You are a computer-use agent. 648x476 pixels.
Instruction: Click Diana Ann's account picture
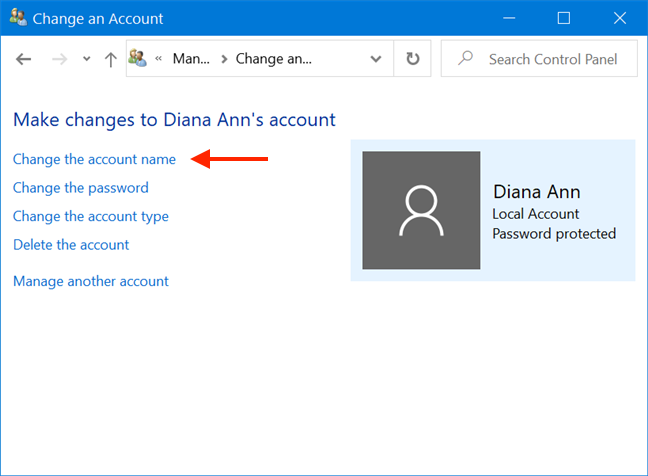pos(421,210)
